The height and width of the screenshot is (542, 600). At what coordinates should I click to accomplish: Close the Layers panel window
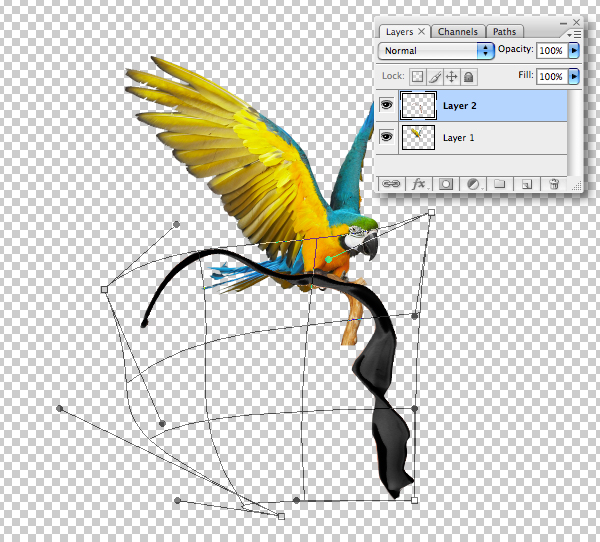click(576, 23)
